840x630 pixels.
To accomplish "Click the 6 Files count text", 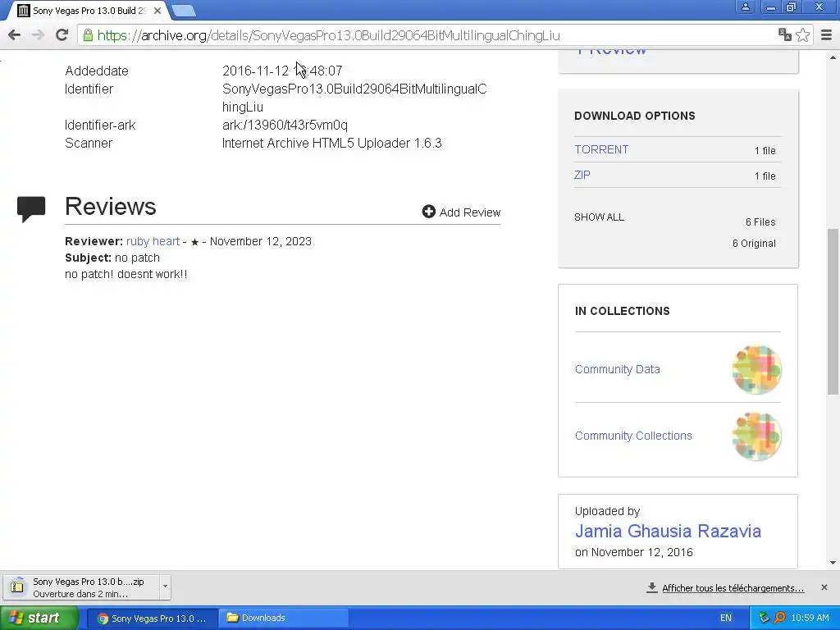I will pyautogui.click(x=760, y=221).
